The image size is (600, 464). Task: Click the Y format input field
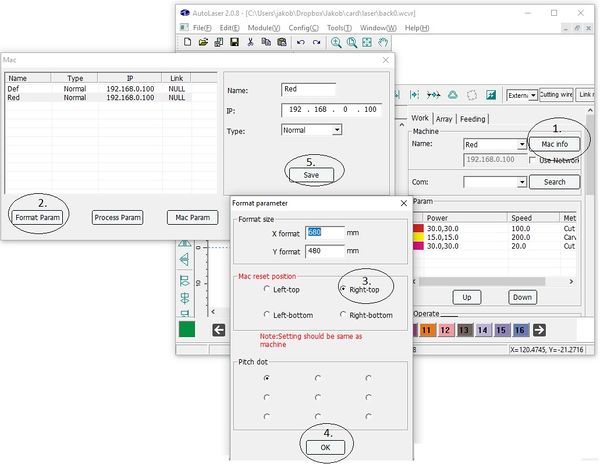point(325,251)
